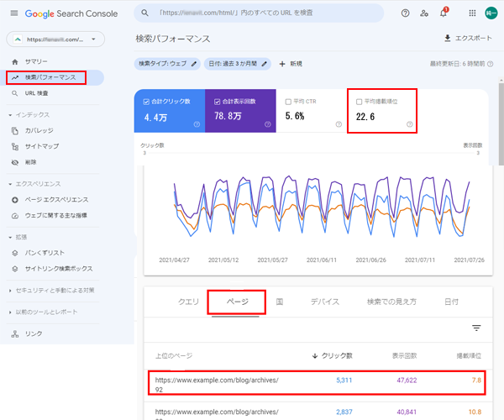The image size is (504, 420).
Task: Select the ページ tab
Action: point(237,302)
